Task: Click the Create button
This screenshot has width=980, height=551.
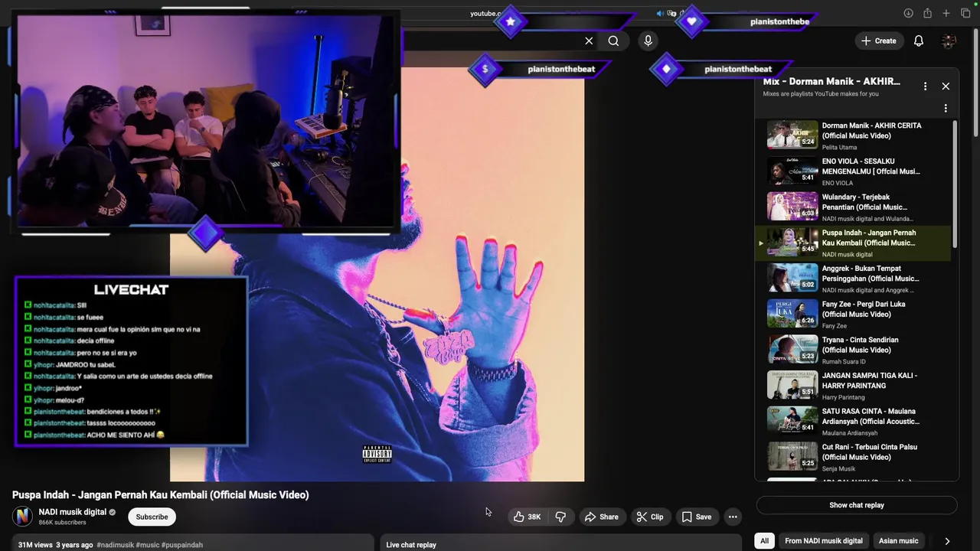Action: 878,41
